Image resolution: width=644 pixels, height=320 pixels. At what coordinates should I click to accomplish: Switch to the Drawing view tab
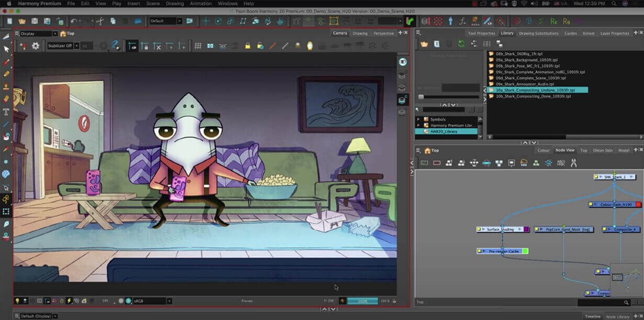tap(360, 33)
